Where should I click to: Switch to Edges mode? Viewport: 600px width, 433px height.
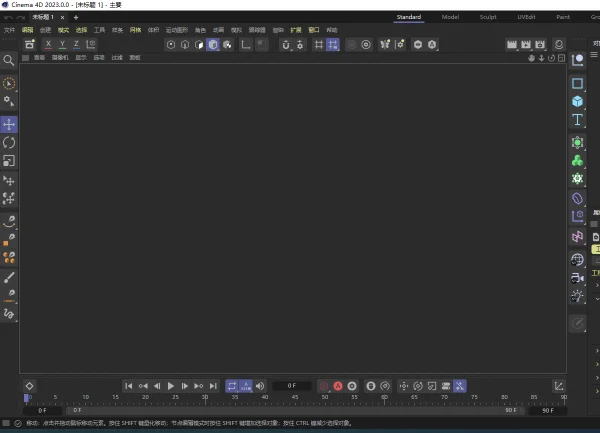click(x=185, y=45)
